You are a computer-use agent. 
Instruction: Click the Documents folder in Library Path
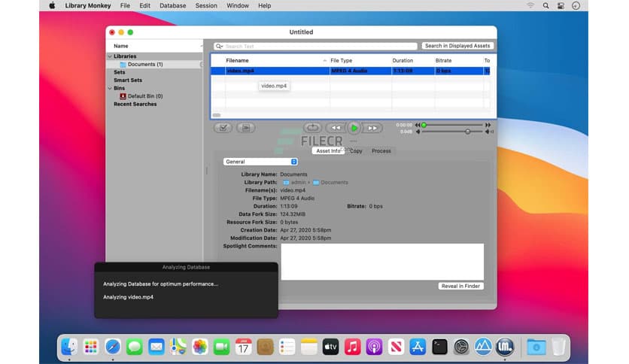[x=330, y=183]
